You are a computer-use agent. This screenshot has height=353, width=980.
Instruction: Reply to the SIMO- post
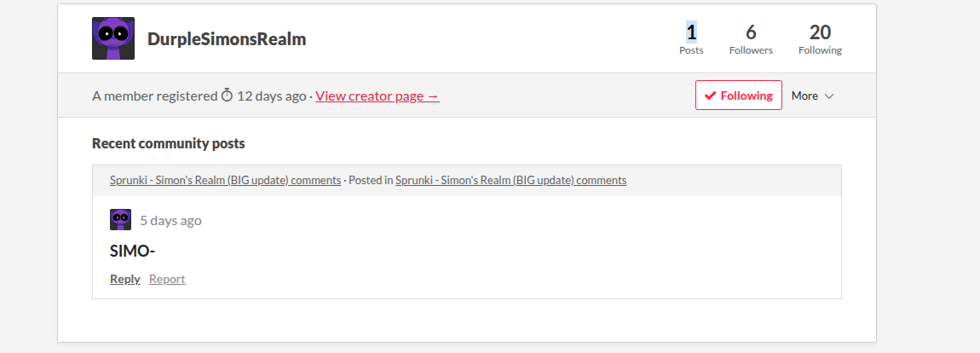tap(125, 279)
